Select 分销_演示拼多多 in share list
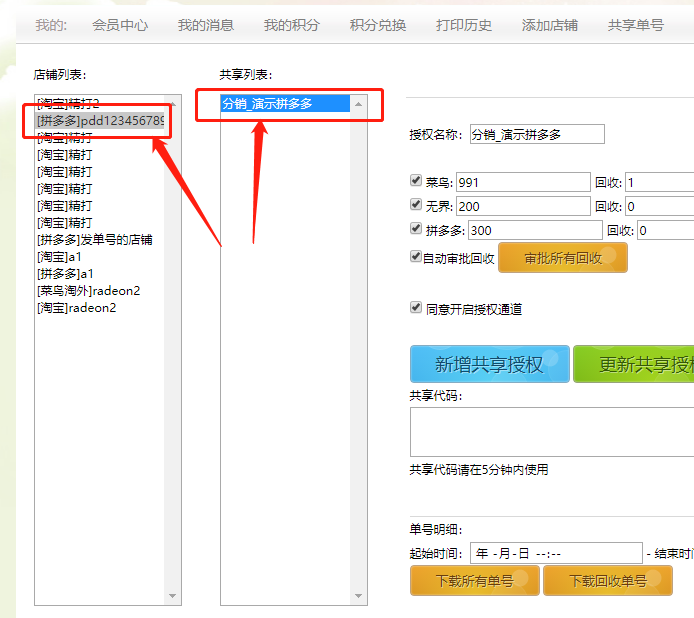 (x=285, y=103)
